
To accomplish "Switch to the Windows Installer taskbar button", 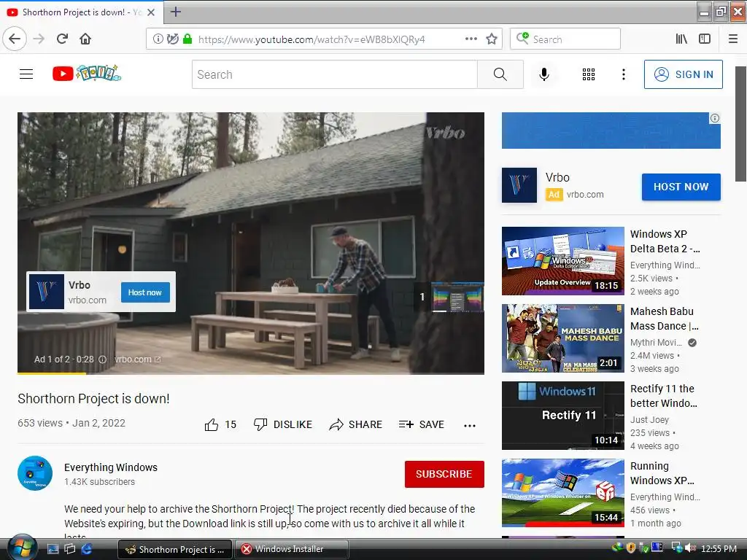I will [291, 549].
